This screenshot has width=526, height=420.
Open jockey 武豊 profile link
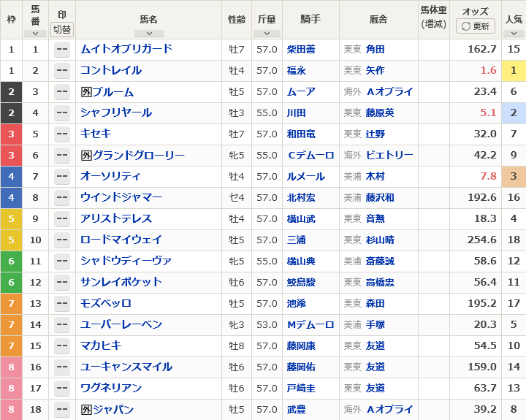pyautogui.click(x=296, y=409)
